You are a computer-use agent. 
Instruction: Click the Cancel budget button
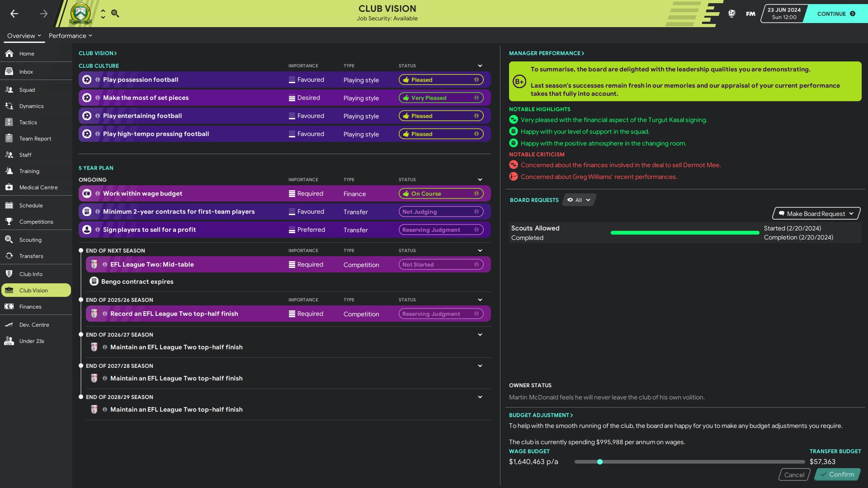point(794,474)
